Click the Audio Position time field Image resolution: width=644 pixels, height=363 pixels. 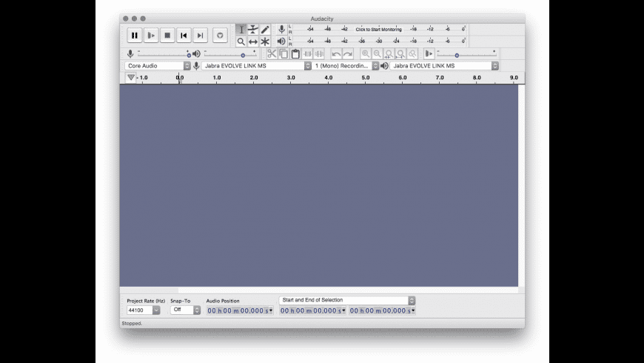[240, 311]
